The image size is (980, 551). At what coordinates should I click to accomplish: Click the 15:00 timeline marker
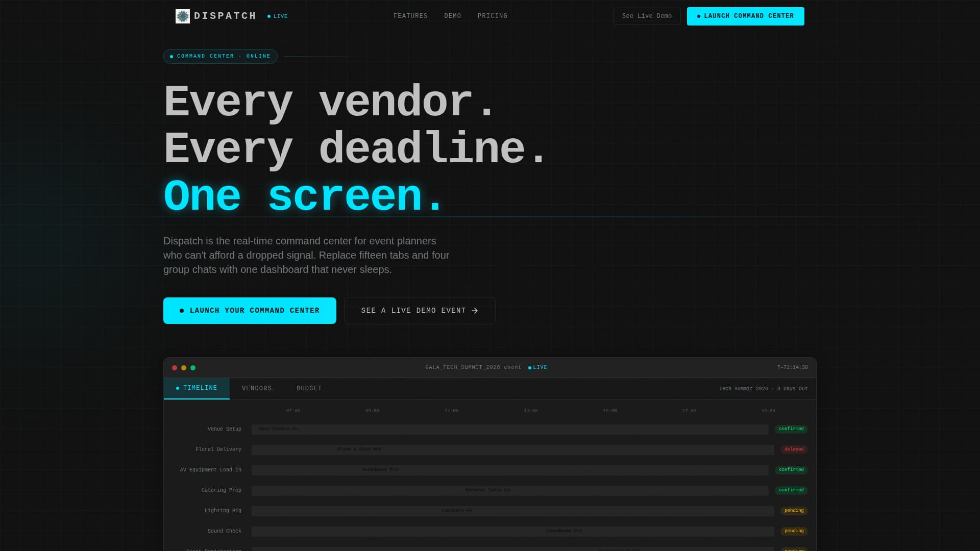609,411
